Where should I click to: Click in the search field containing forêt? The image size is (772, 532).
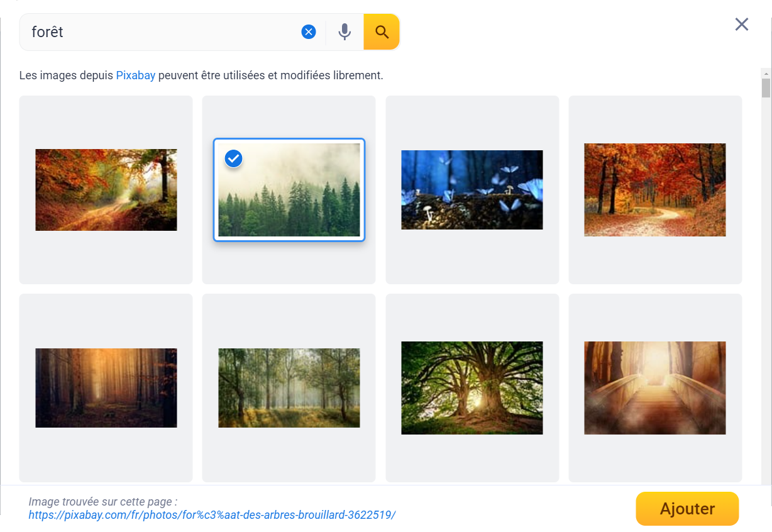(x=157, y=32)
